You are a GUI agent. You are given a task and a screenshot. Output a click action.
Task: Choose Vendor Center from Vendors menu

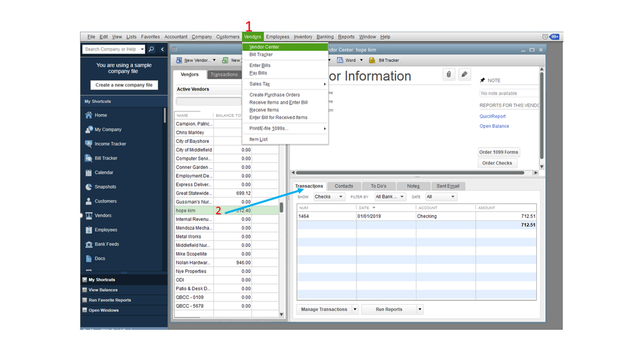point(285,47)
